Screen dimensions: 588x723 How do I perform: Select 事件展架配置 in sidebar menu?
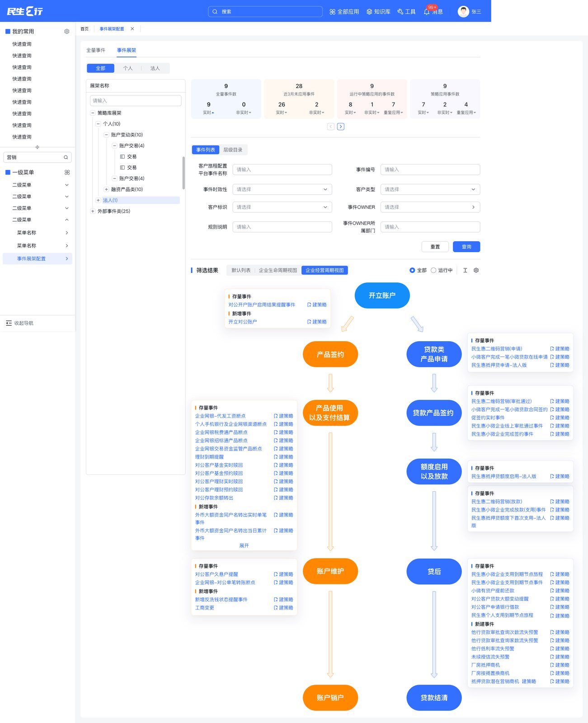point(38,258)
